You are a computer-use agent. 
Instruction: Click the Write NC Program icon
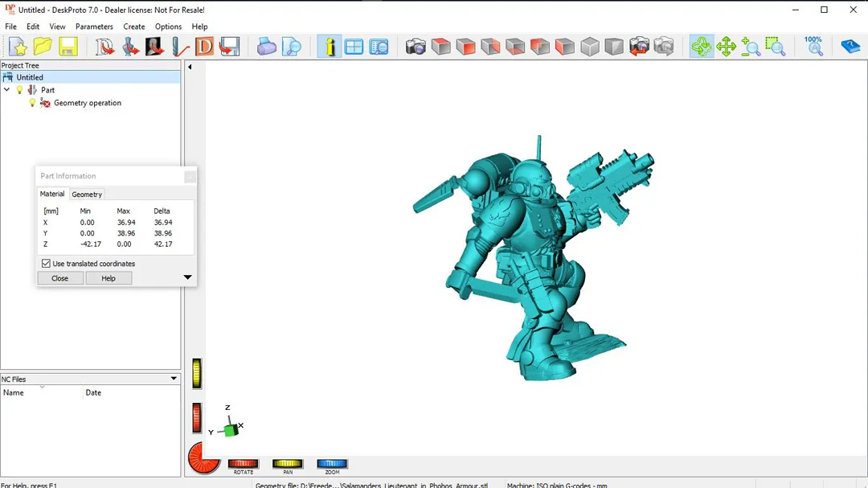(x=229, y=47)
